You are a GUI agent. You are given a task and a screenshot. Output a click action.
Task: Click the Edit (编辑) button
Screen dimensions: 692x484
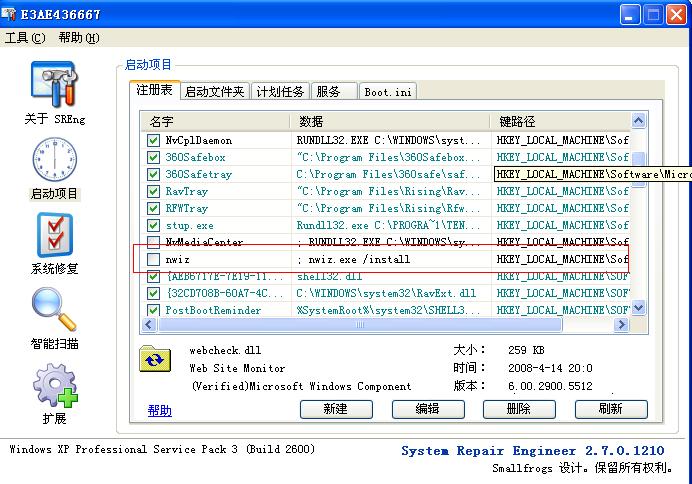coord(428,409)
